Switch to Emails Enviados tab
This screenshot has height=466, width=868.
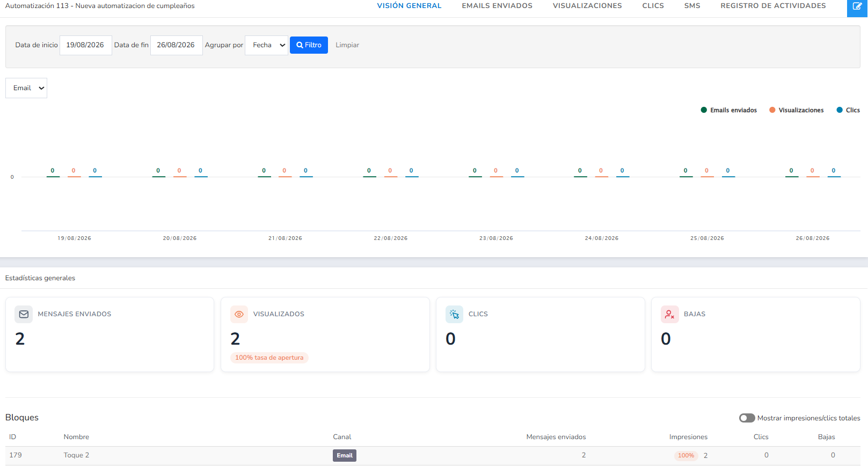pyautogui.click(x=497, y=6)
